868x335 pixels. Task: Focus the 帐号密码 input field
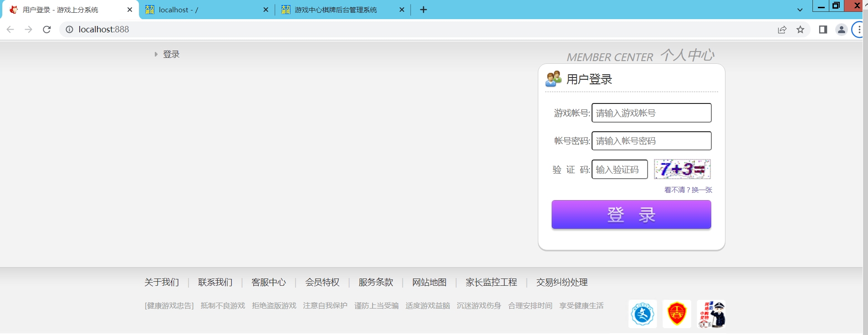click(651, 141)
